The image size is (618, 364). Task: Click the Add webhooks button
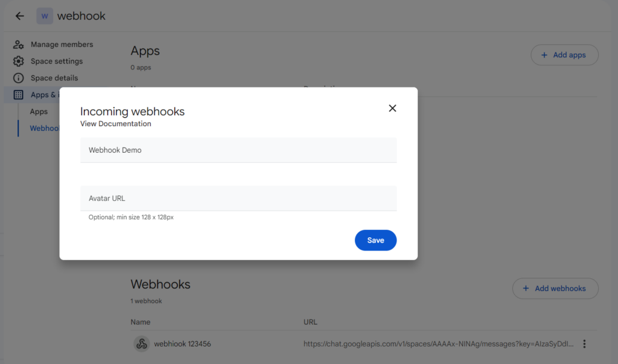click(x=555, y=289)
